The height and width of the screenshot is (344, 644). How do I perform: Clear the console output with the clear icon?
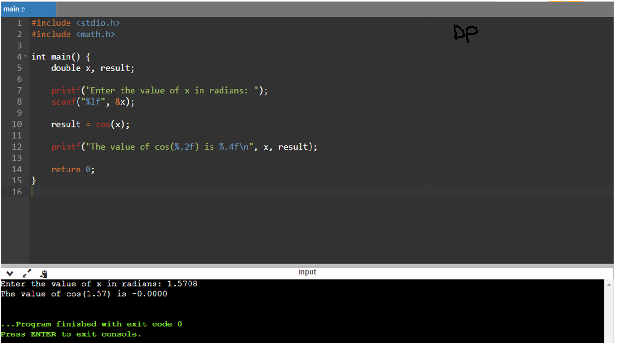43,273
